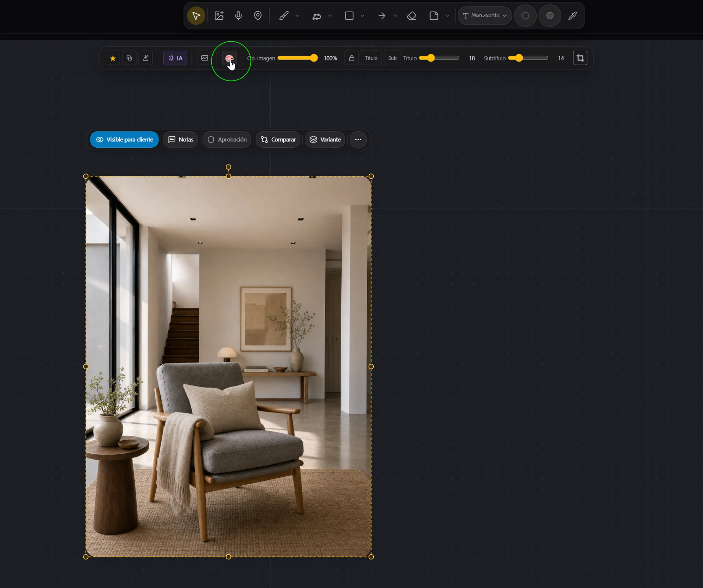Open the Manuscrita font dropdown
The width and height of the screenshot is (703, 588).
(x=485, y=16)
